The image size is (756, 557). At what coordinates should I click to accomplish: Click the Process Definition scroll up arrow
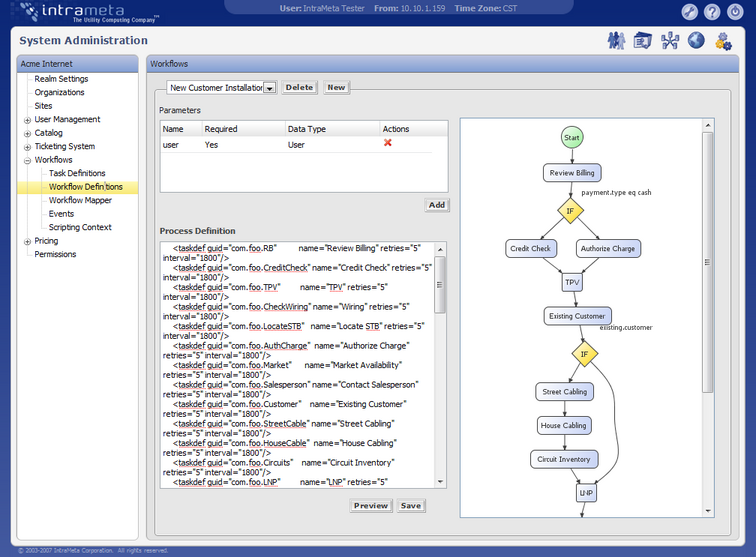click(440, 249)
